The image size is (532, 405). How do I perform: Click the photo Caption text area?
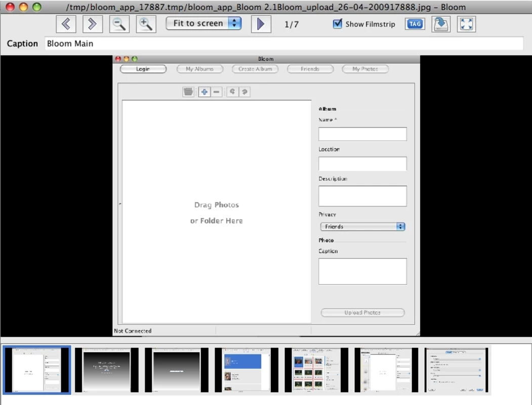[362, 271]
